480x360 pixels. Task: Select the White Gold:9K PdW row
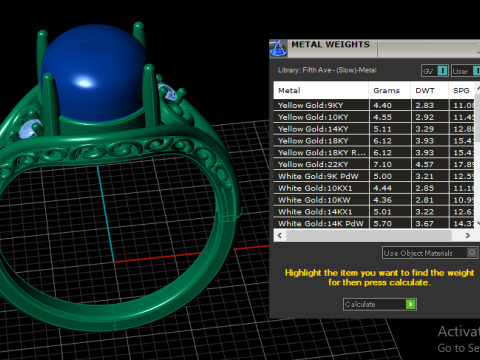pos(374,176)
